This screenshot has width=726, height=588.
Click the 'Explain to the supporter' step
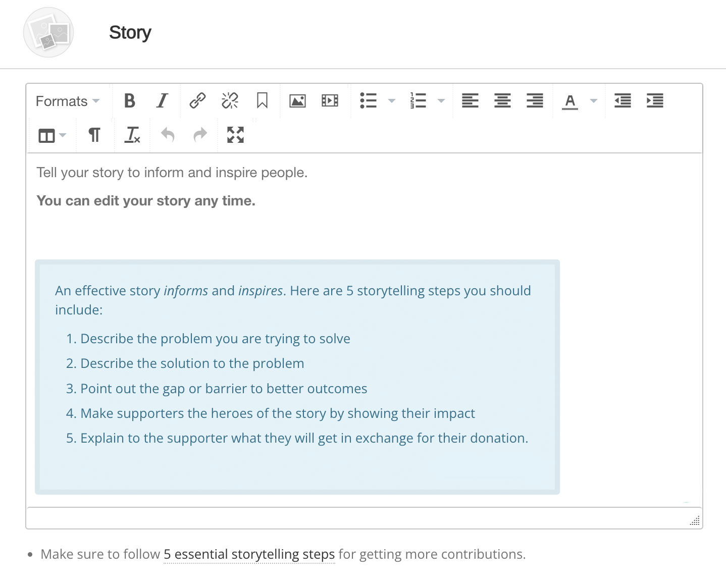click(304, 438)
